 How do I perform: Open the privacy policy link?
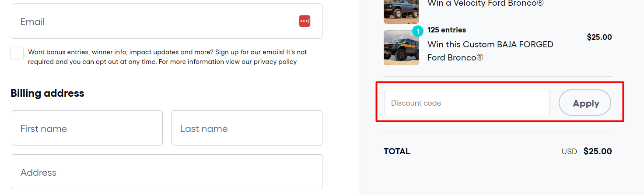coord(275,62)
